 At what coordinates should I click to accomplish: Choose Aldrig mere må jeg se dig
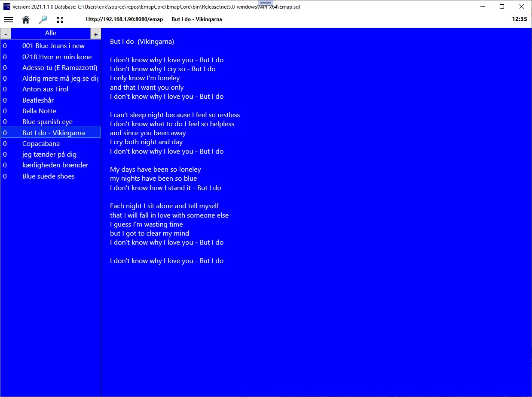tap(51, 79)
